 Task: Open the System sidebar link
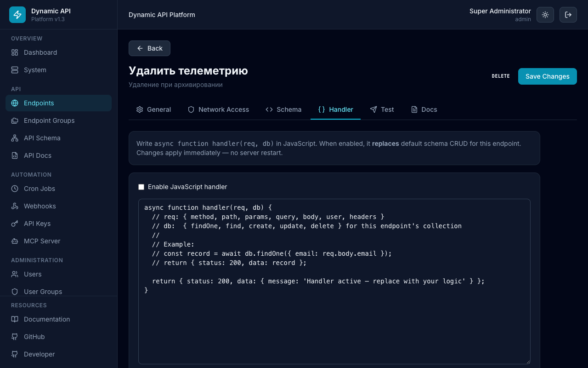(58, 70)
